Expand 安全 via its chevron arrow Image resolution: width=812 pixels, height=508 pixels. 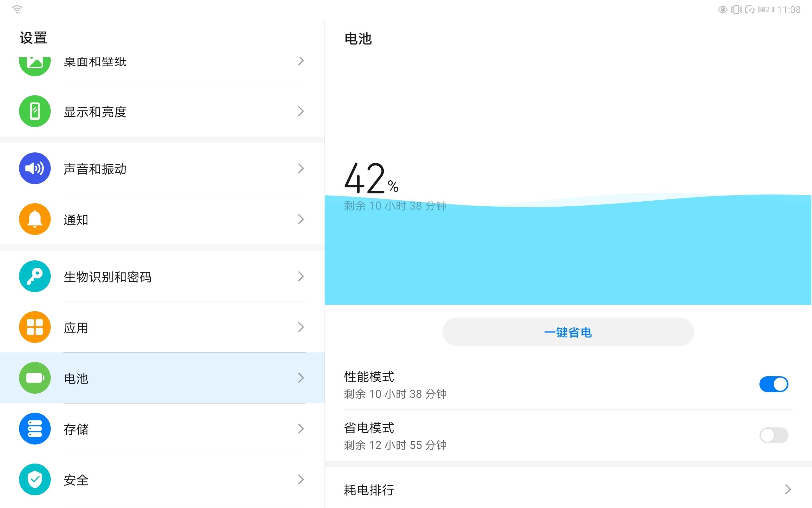tap(301, 479)
